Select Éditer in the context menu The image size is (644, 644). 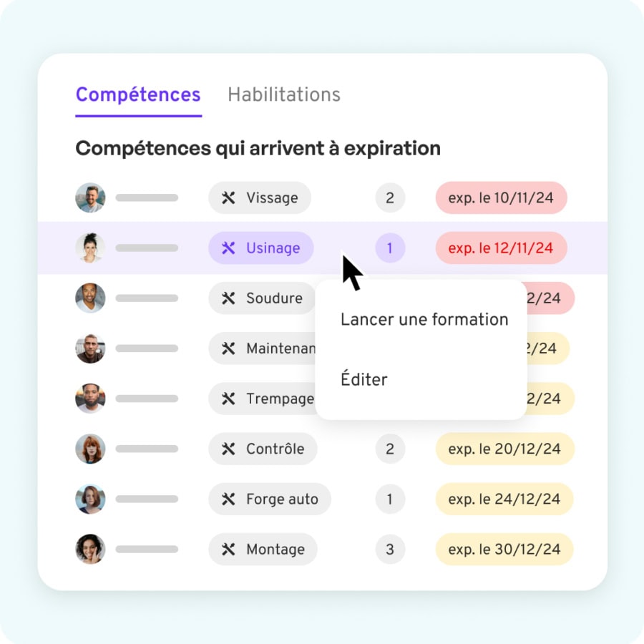pyautogui.click(x=364, y=379)
